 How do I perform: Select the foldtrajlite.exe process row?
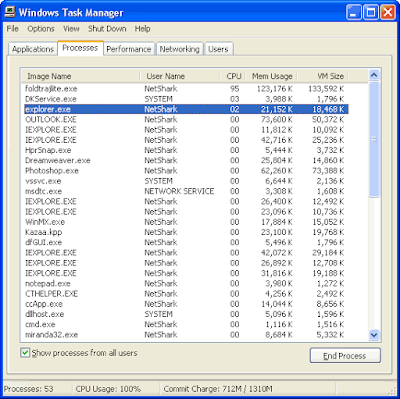[x=186, y=89]
